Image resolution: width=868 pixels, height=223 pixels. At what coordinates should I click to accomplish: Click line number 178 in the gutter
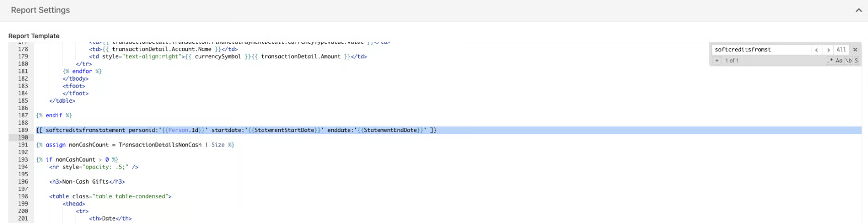click(23, 49)
